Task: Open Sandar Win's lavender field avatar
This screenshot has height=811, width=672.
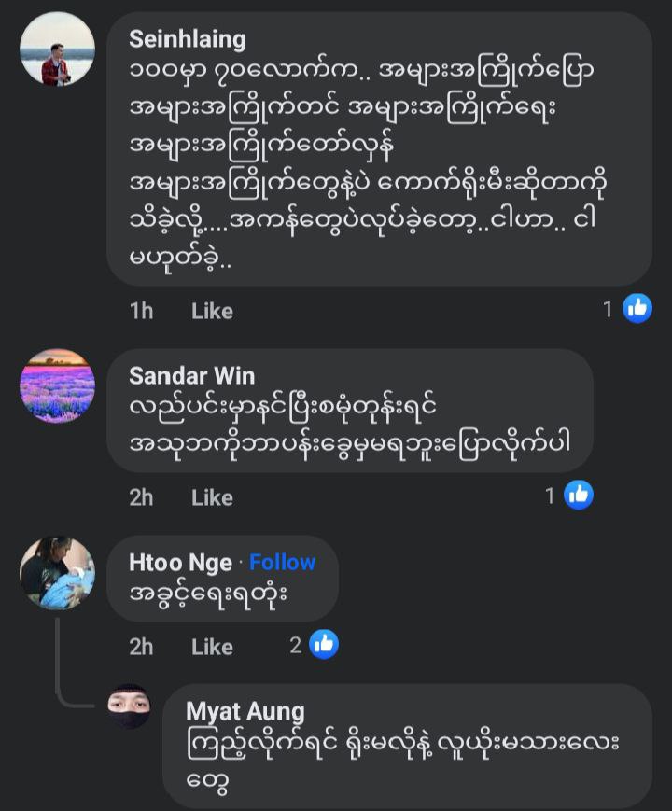Action: [x=58, y=385]
